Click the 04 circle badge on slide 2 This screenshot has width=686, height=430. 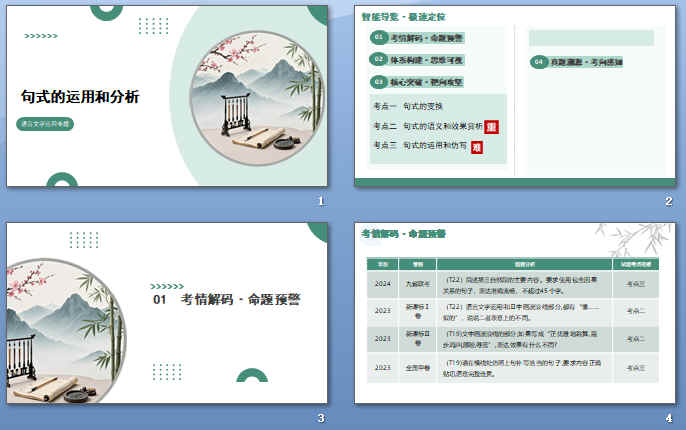coord(538,62)
